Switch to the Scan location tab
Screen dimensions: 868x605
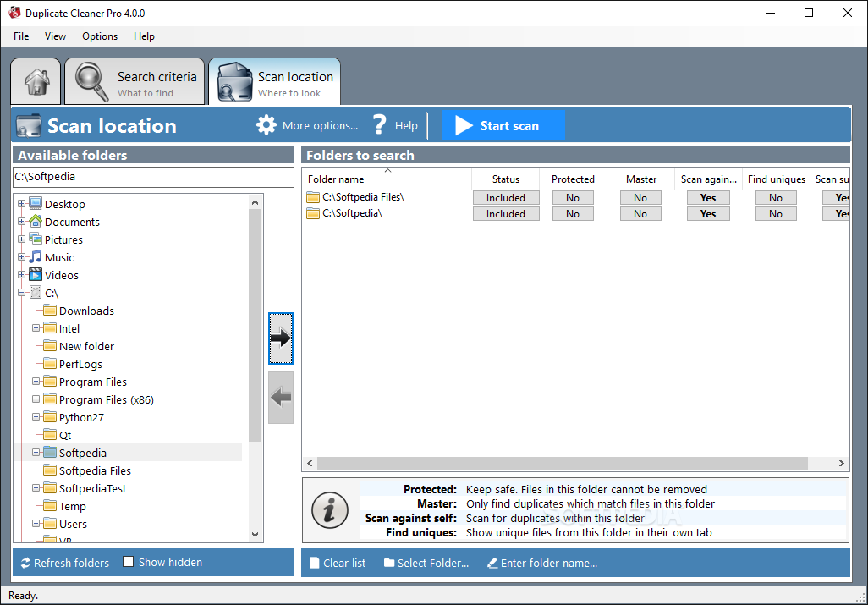click(275, 82)
